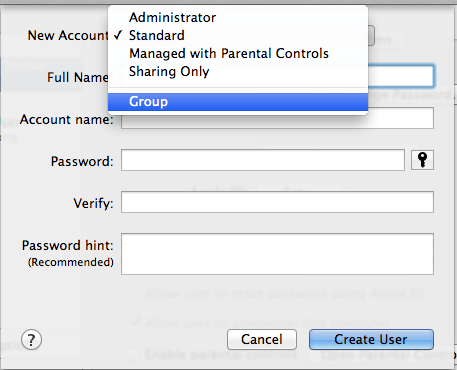Focus the Full Name text field
This screenshot has height=370, width=457.
click(x=401, y=76)
